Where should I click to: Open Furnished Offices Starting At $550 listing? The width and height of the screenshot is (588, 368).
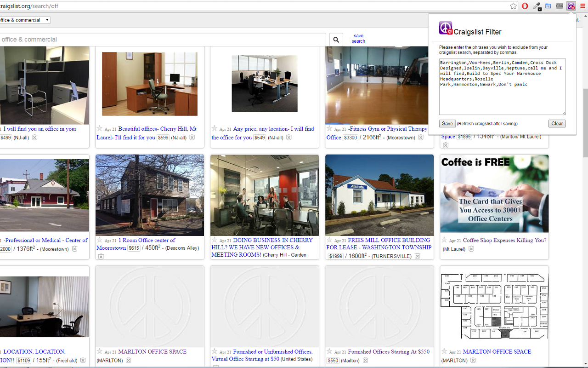[x=389, y=352]
